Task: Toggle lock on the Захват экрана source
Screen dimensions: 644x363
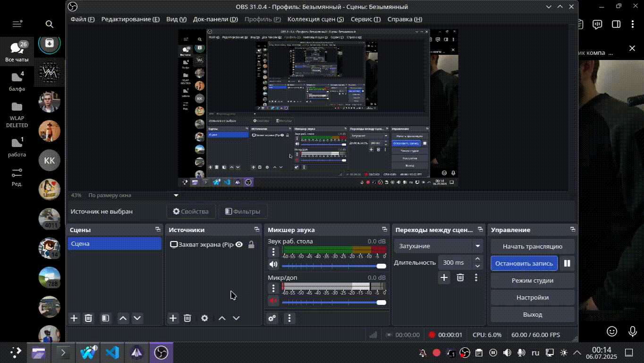Action: pyautogui.click(x=251, y=244)
